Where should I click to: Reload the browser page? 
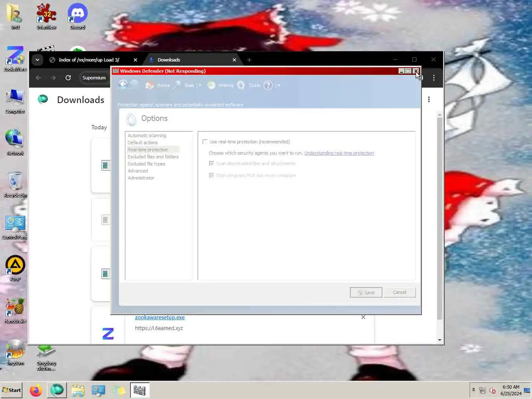(x=68, y=78)
